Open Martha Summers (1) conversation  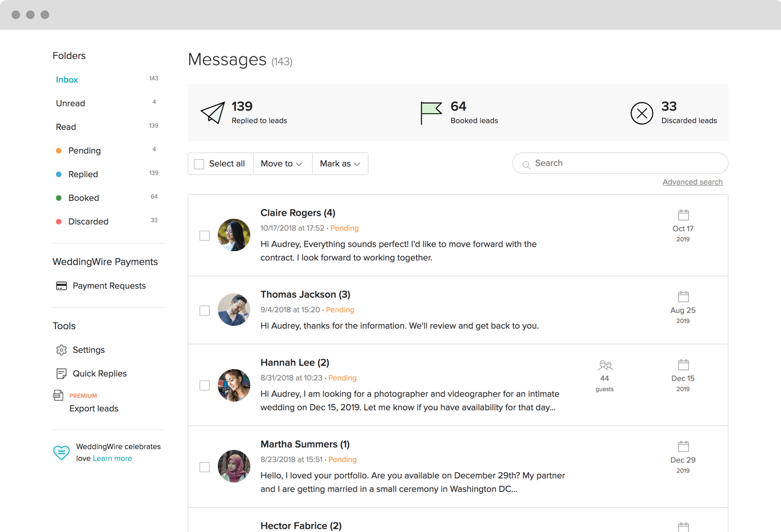(x=305, y=444)
